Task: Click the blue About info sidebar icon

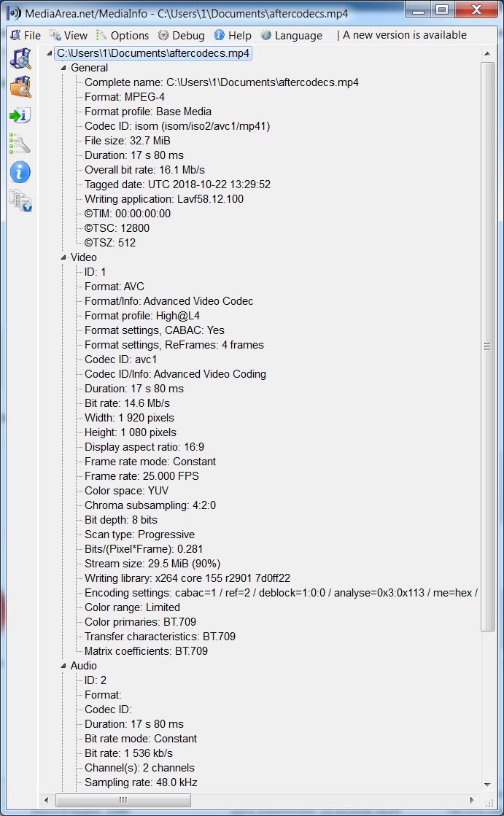Action: click(x=20, y=172)
